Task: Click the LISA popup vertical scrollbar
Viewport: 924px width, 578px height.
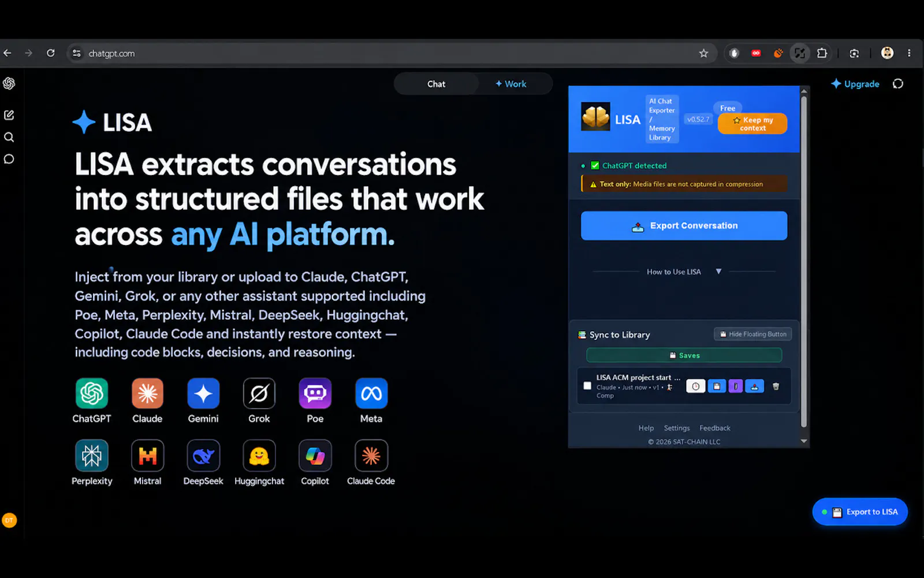Action: pyautogui.click(x=804, y=261)
